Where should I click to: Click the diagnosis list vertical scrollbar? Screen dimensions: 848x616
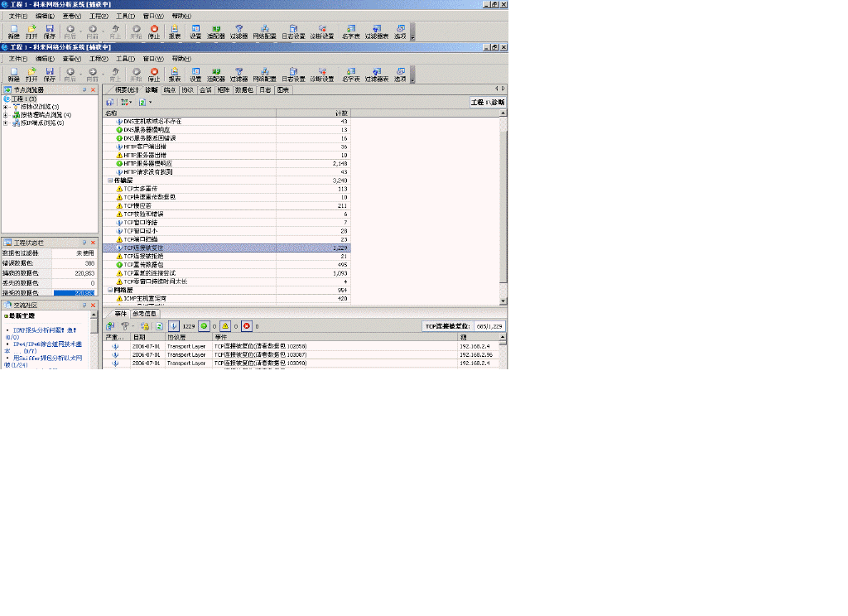pos(503,207)
